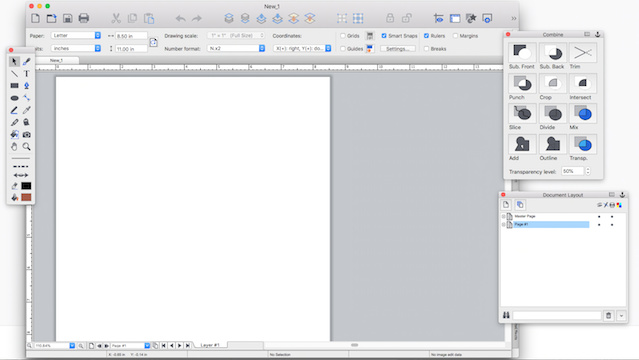Image resolution: width=639 pixels, height=360 pixels.
Task: Click the Subtract Back combine icon
Action: coord(553,53)
